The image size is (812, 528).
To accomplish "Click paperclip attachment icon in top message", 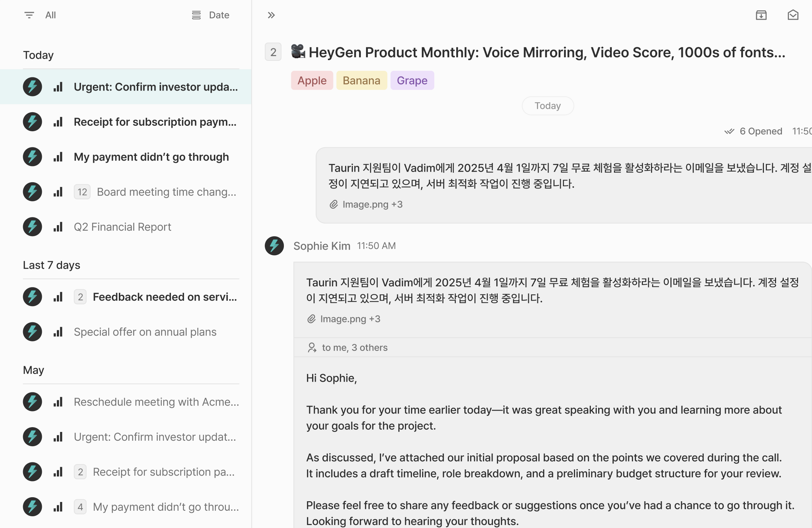I will coord(333,204).
